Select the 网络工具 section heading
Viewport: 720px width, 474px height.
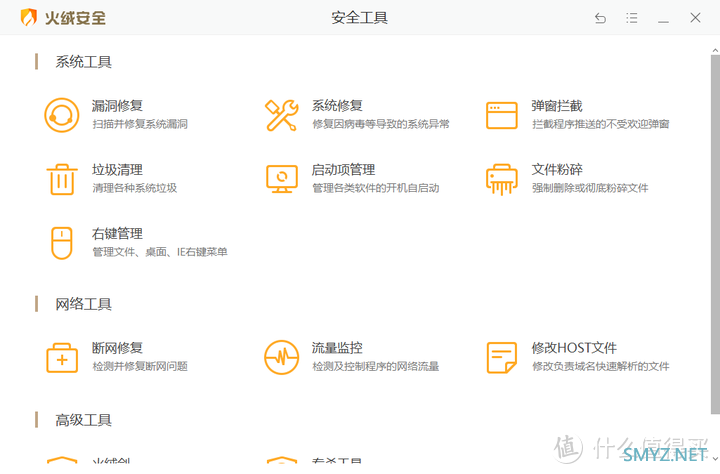83,304
